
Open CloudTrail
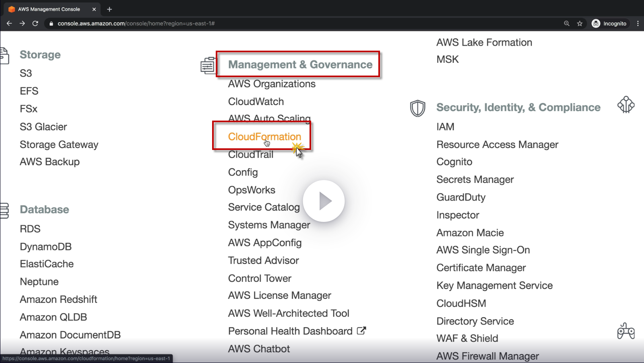point(251,154)
